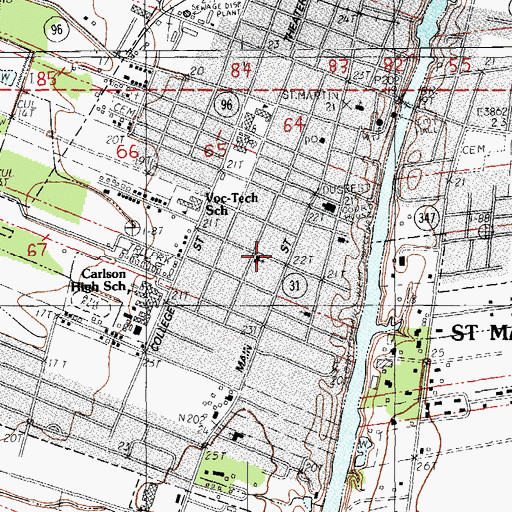This screenshot has width=512, height=512.
Task: Click the route 31 highway shield
Action: pyautogui.click(x=294, y=285)
